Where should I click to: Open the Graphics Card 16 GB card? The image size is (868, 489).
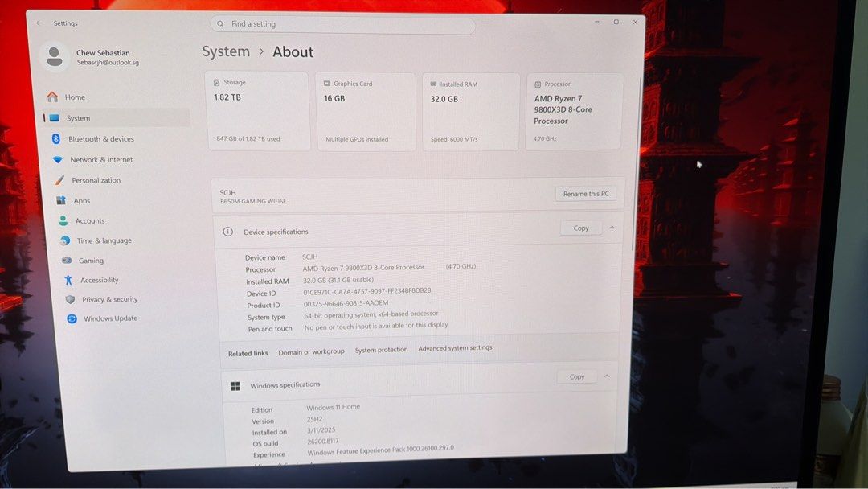tap(366, 111)
